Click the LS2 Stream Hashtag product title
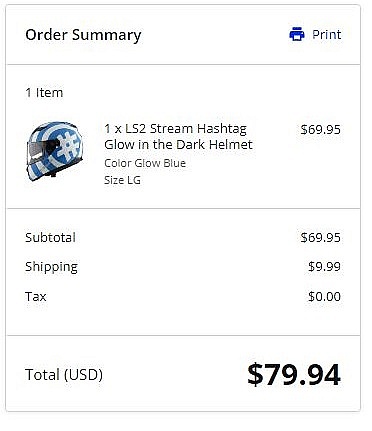The width and height of the screenshot is (372, 431). click(x=178, y=136)
